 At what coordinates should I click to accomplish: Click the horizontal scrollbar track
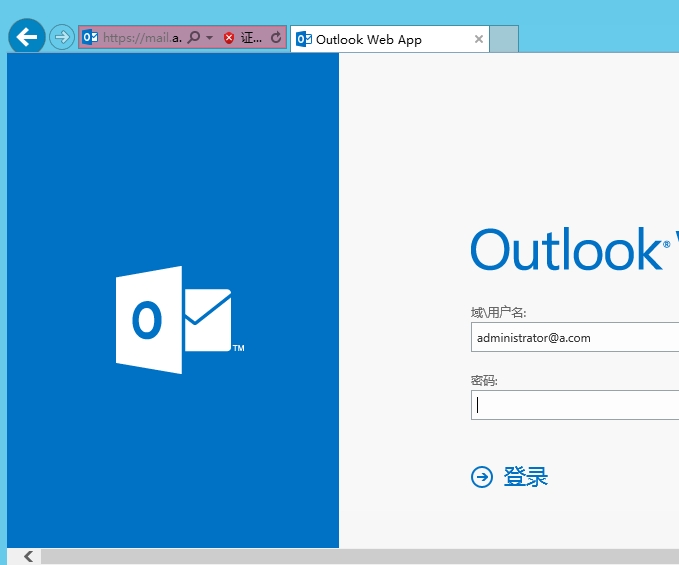360,556
